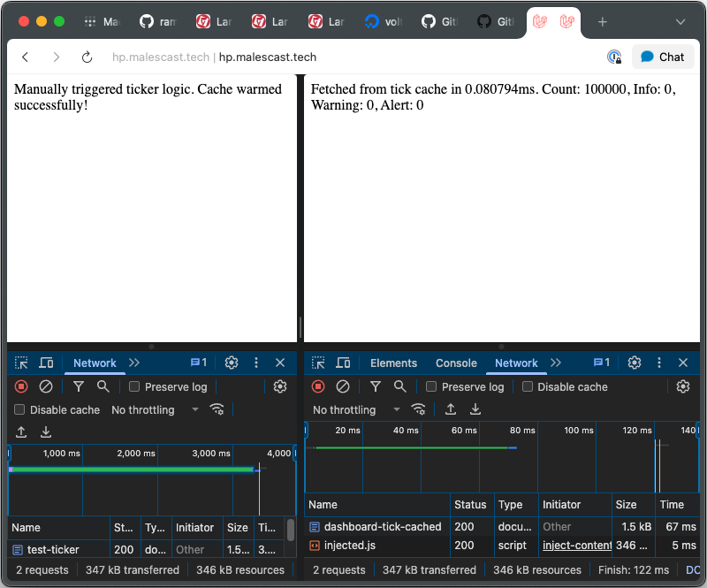Open three-dot menu in left DevTools

pyautogui.click(x=256, y=363)
